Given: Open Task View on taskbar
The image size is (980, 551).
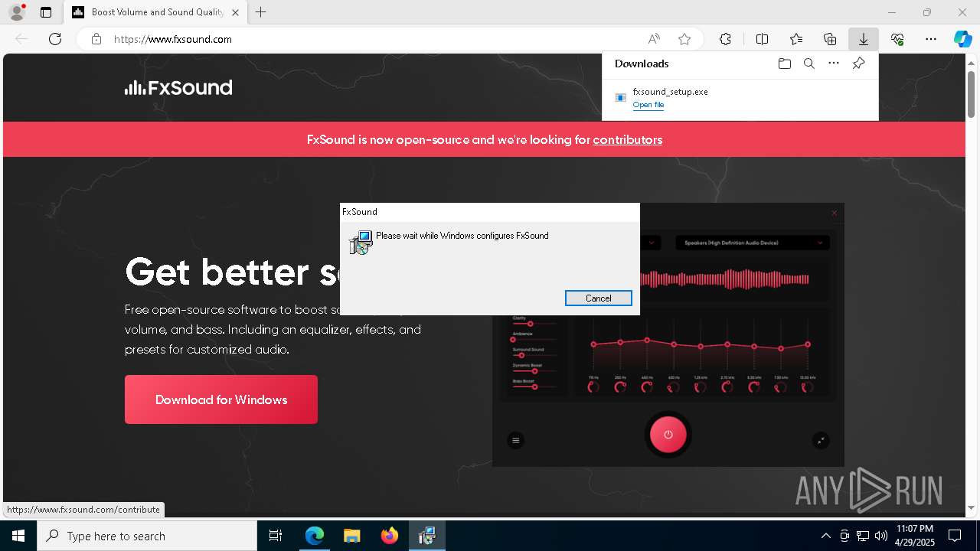Looking at the screenshot, I should click(276, 536).
